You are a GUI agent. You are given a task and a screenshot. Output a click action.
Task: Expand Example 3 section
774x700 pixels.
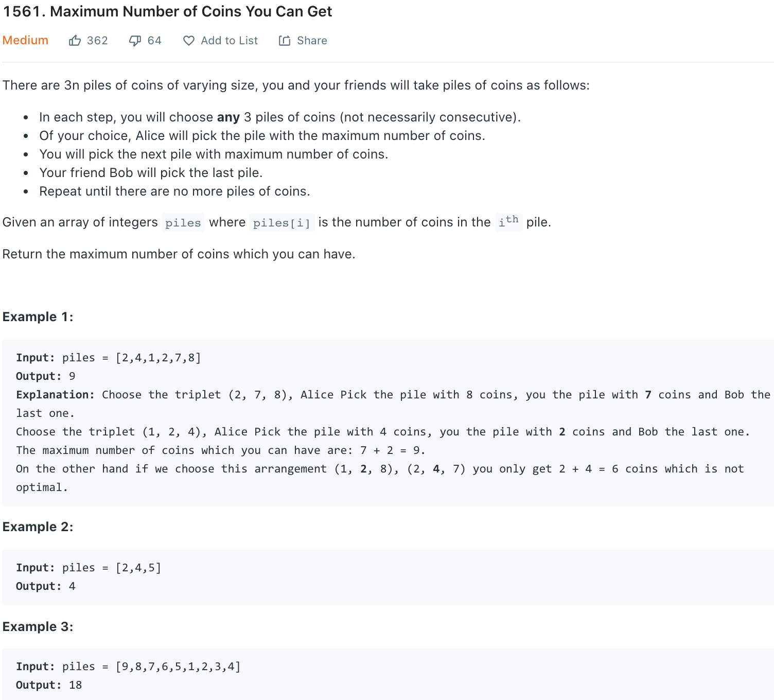pyautogui.click(x=38, y=626)
